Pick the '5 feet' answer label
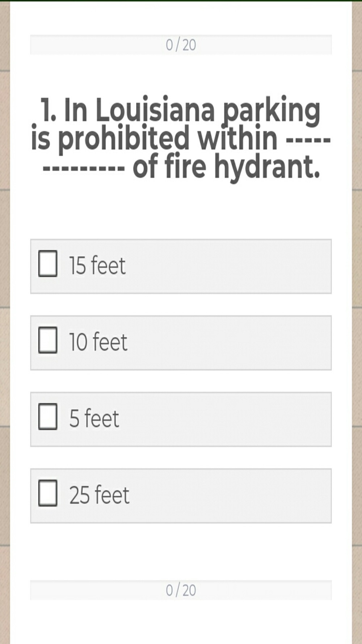The width and height of the screenshot is (362, 644). [94, 418]
